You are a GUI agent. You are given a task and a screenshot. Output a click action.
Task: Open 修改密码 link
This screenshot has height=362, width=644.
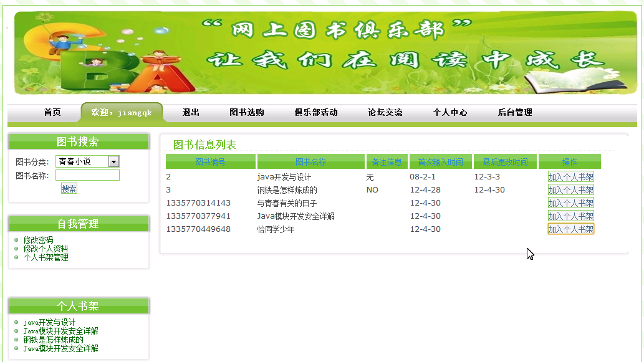38,240
